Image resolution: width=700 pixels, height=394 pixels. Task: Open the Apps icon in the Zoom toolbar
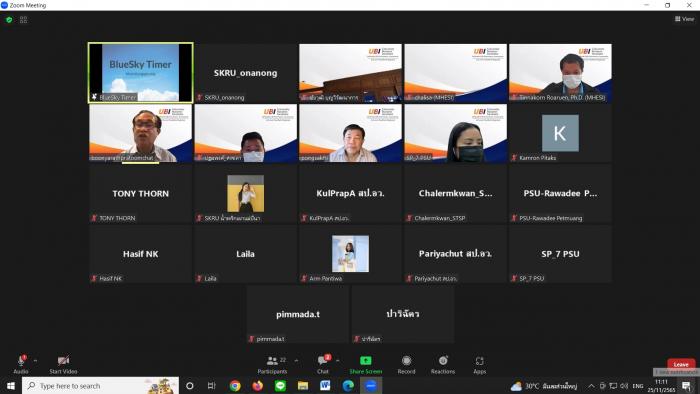click(x=479, y=361)
